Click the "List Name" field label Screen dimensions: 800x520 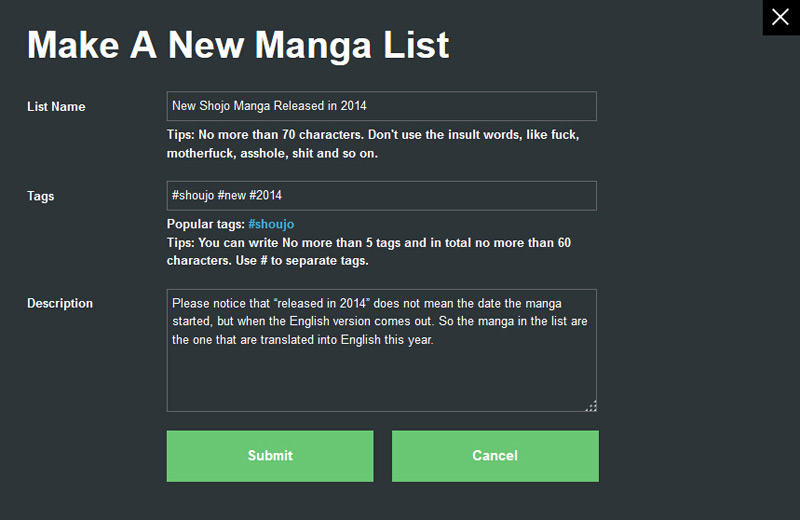coord(56,107)
